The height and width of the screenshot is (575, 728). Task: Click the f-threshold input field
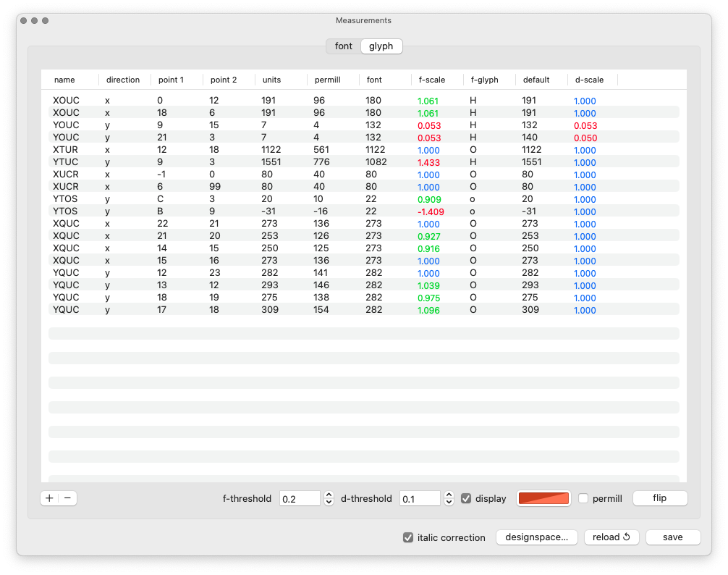300,498
